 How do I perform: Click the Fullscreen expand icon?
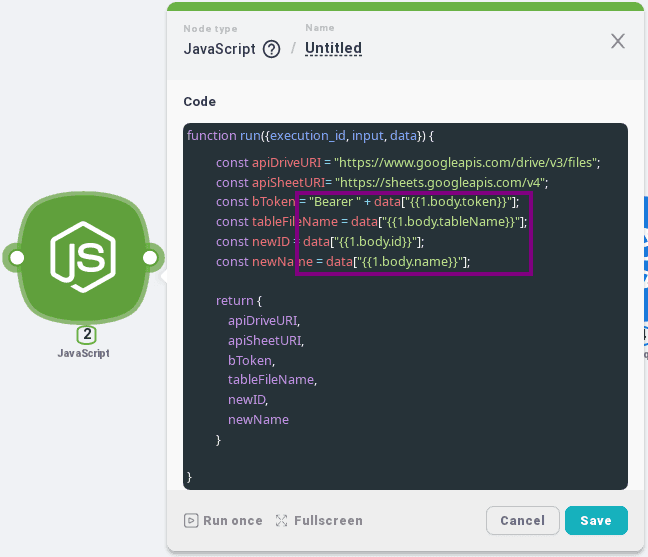tap(281, 521)
